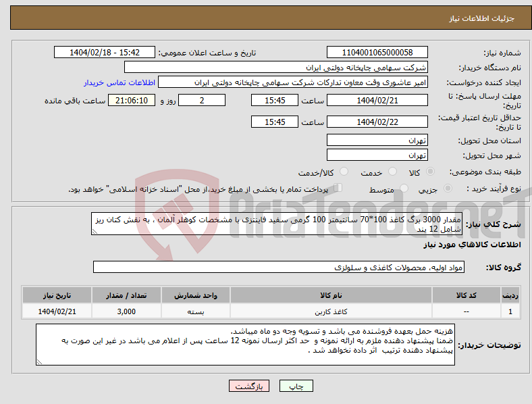Image resolution: width=532 pixels, height=404 pixels.
Task: Click the row number 1 cell
Action: click(510, 311)
